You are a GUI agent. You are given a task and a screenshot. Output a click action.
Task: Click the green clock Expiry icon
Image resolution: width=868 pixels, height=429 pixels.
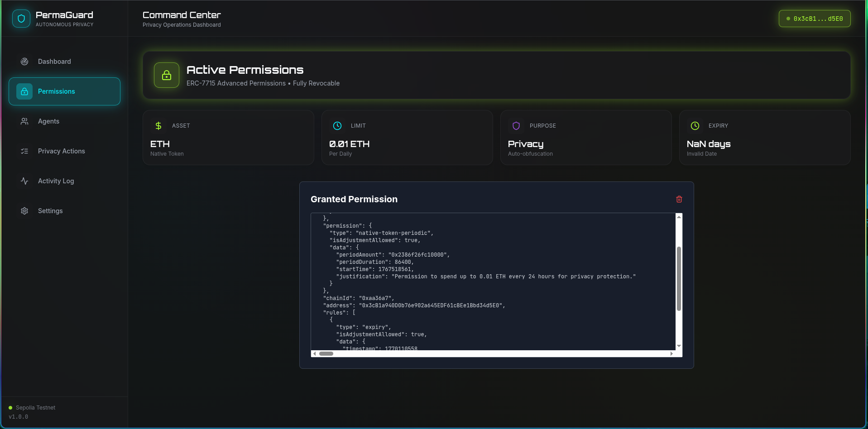(x=695, y=126)
